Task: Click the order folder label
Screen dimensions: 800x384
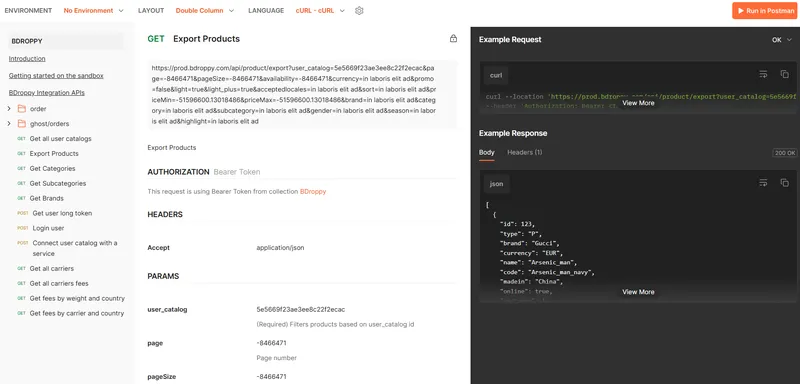Action: (38, 109)
